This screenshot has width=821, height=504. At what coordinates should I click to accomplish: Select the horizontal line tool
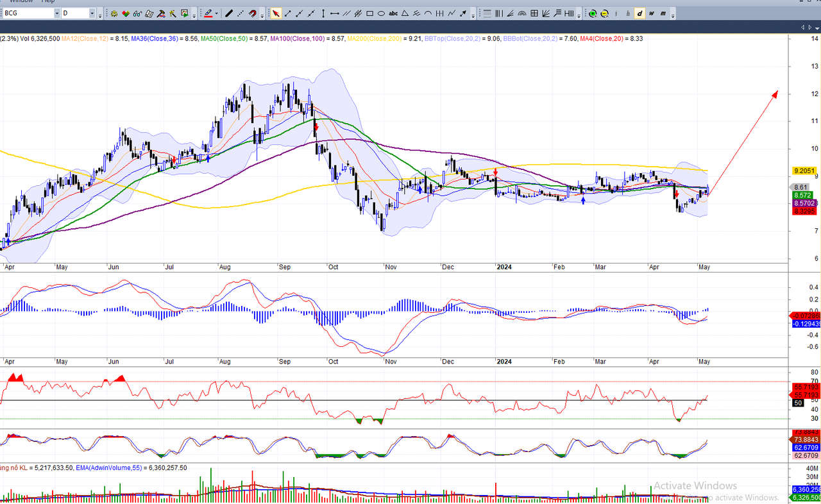334,13
